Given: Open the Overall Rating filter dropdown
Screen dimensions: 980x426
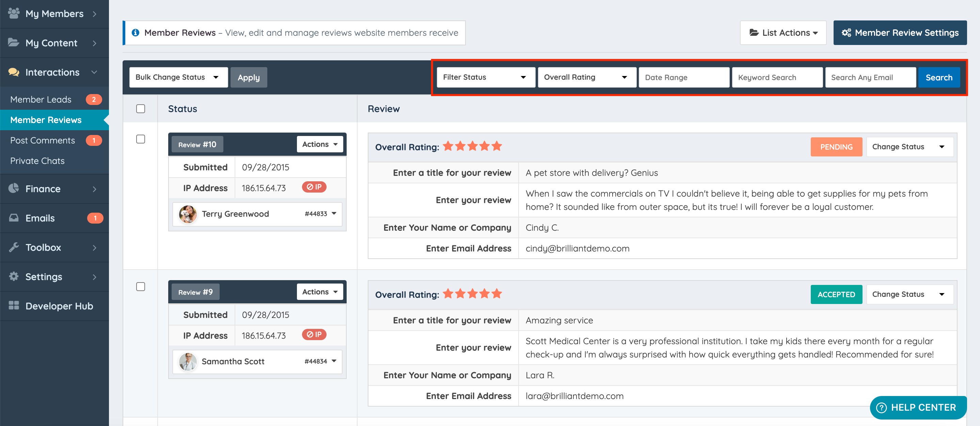Looking at the screenshot, I should (x=586, y=77).
